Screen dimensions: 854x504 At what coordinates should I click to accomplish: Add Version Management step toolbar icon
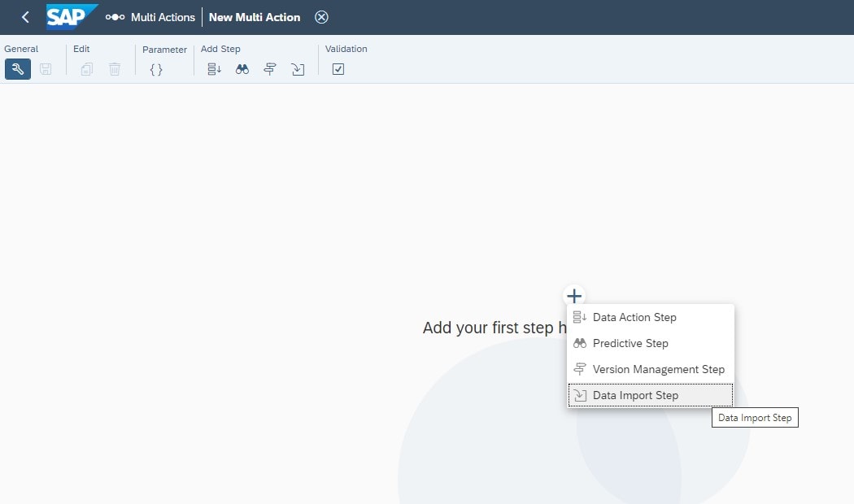[x=270, y=69]
